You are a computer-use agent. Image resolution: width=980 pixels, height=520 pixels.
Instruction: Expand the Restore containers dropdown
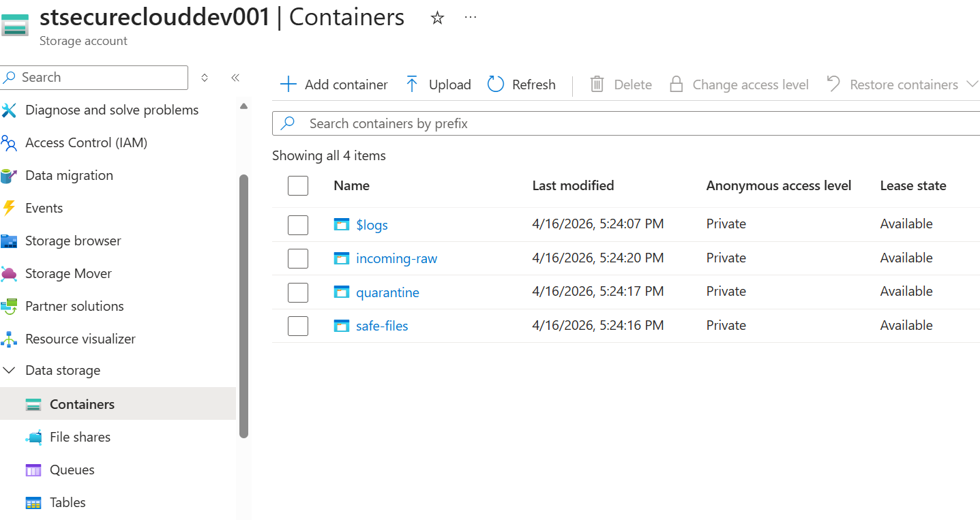[975, 84]
